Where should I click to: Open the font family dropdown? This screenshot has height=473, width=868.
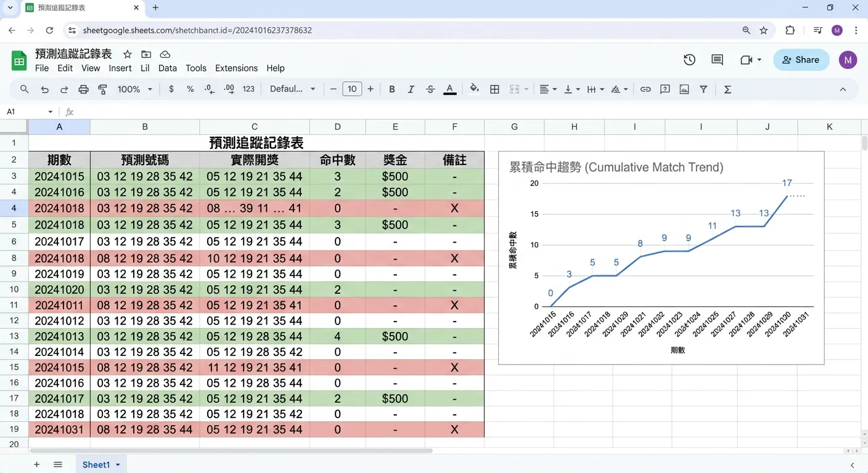[x=293, y=89]
